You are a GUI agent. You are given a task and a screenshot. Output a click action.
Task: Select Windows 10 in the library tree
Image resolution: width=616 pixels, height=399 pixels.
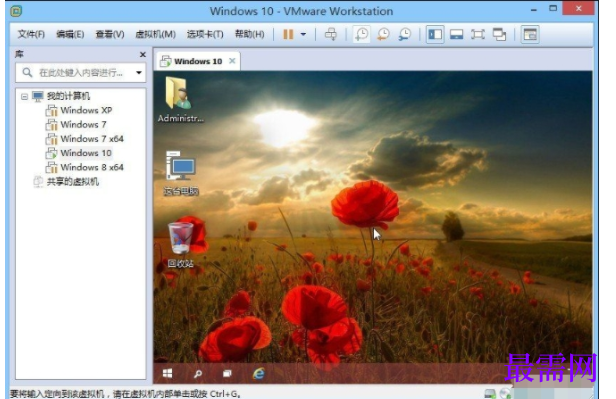[86, 153]
